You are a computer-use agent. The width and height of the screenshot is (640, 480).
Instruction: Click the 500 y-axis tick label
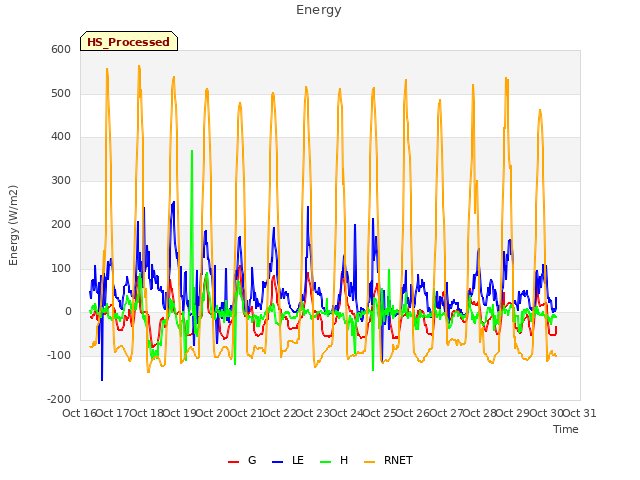click(x=61, y=93)
